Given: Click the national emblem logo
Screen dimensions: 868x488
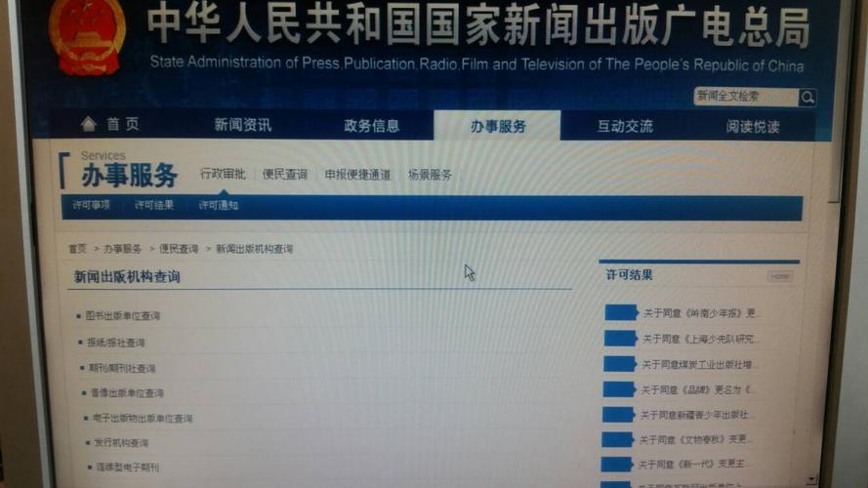Looking at the screenshot, I should [x=87, y=36].
